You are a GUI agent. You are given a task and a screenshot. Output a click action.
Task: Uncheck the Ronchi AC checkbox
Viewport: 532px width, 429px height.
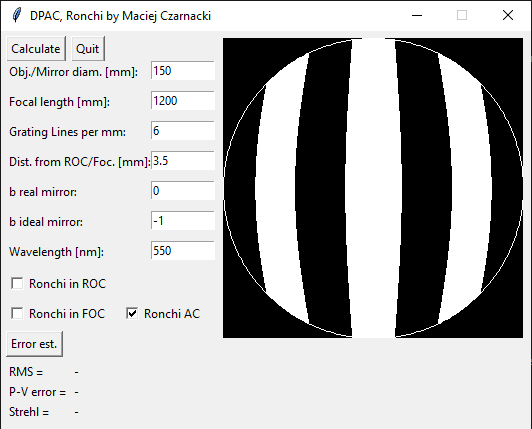tap(132, 313)
